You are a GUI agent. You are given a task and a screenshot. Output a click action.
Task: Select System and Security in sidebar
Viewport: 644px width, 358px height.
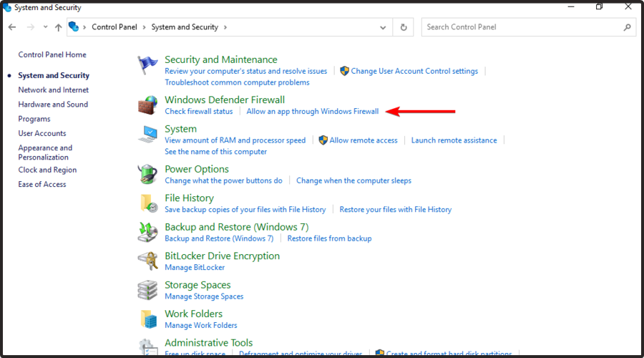coord(54,75)
